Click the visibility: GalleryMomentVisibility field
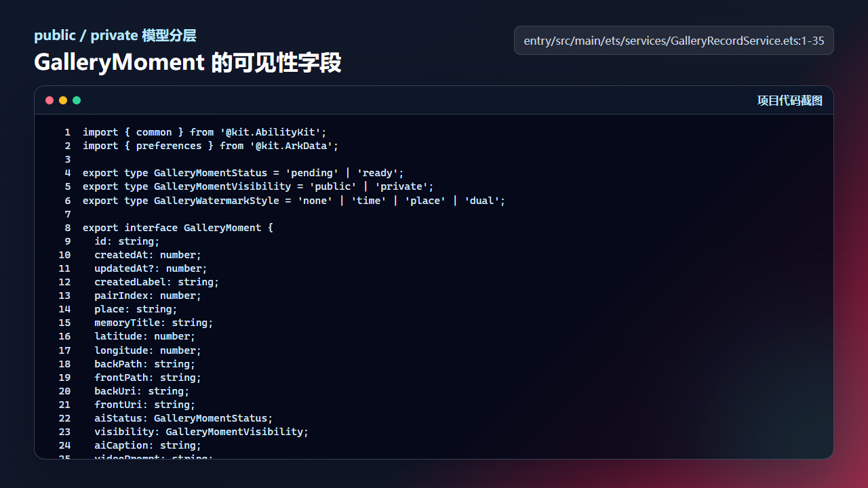Screen dimensions: 868x488 tap(201, 432)
